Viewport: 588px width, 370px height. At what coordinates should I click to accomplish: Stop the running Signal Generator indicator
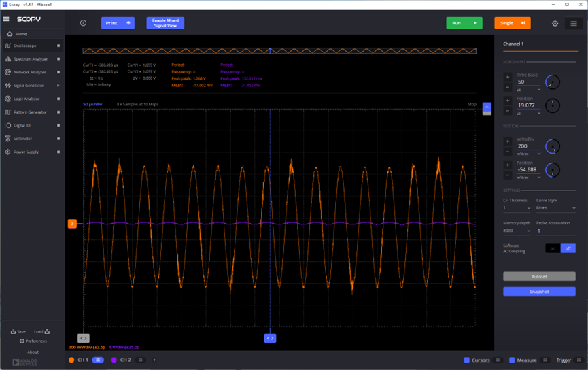point(58,86)
